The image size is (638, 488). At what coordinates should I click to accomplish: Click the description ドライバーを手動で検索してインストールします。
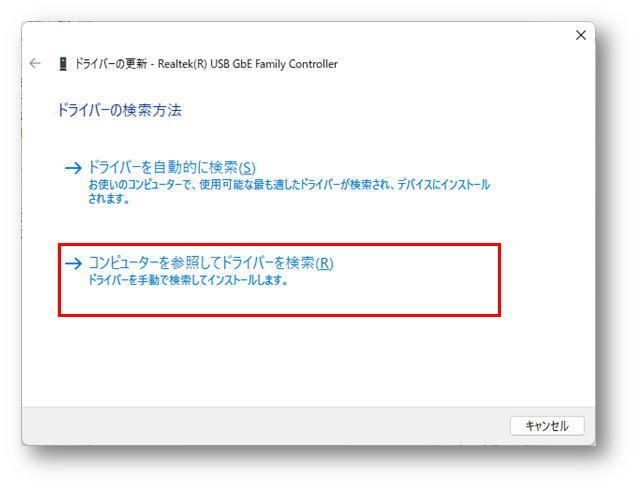(x=188, y=280)
